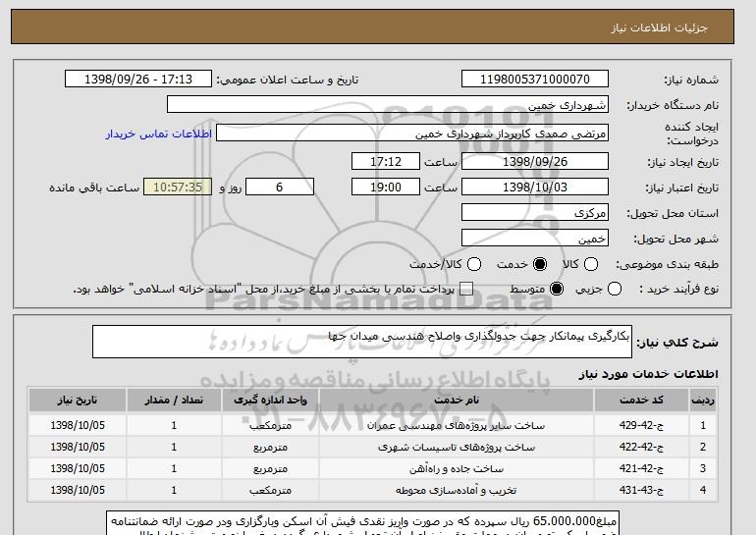
Task: Click the شرح کلی نیاز label
Action: tap(677, 343)
